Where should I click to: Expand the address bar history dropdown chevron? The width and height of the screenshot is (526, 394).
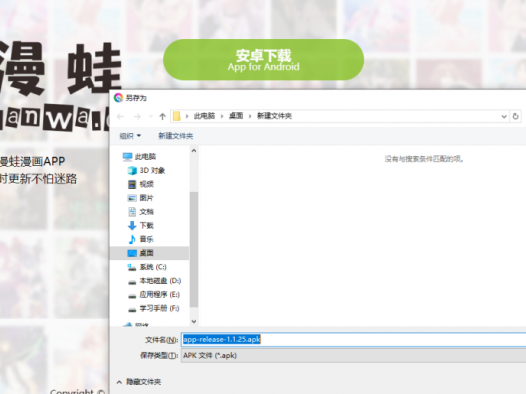(x=504, y=116)
